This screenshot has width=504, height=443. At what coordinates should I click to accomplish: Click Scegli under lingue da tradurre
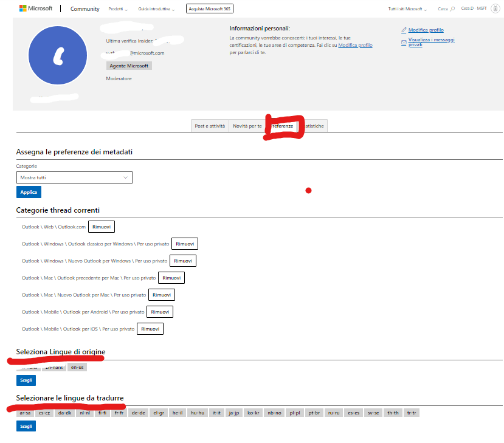(26, 427)
